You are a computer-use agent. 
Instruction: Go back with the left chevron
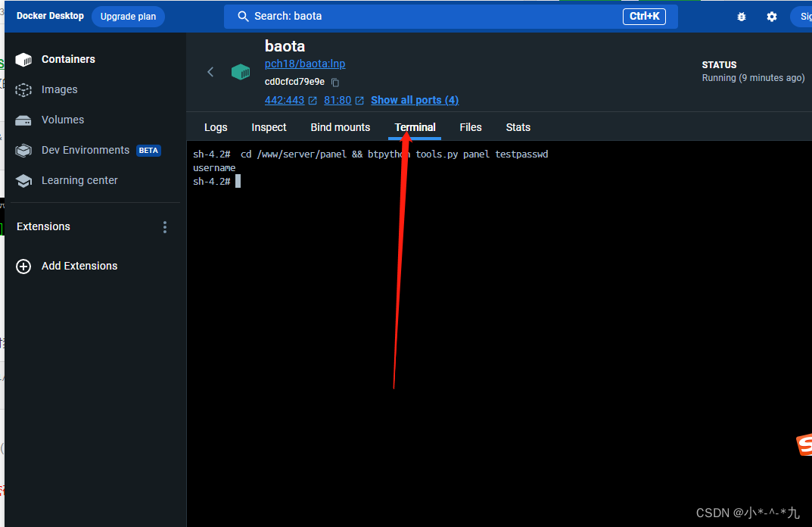tap(210, 71)
